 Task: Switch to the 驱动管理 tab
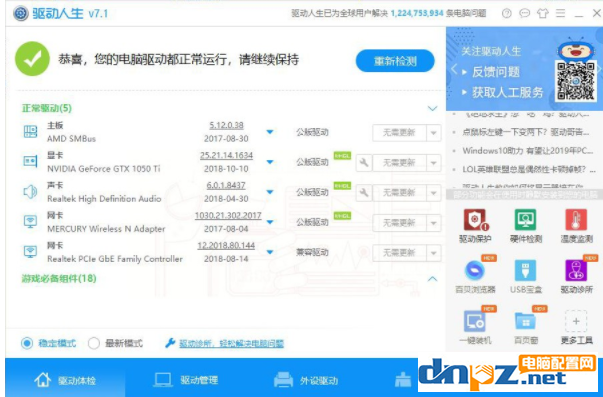click(x=185, y=380)
